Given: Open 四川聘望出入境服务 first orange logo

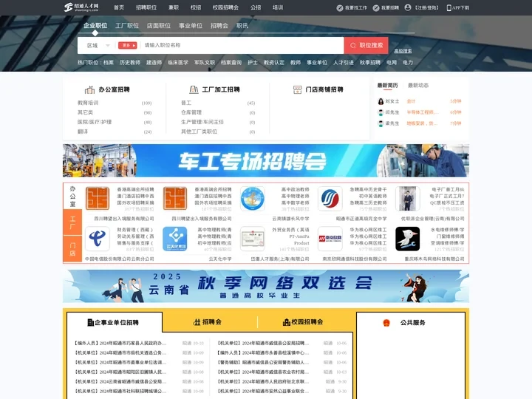Looking at the screenshot, I should 98,199.
